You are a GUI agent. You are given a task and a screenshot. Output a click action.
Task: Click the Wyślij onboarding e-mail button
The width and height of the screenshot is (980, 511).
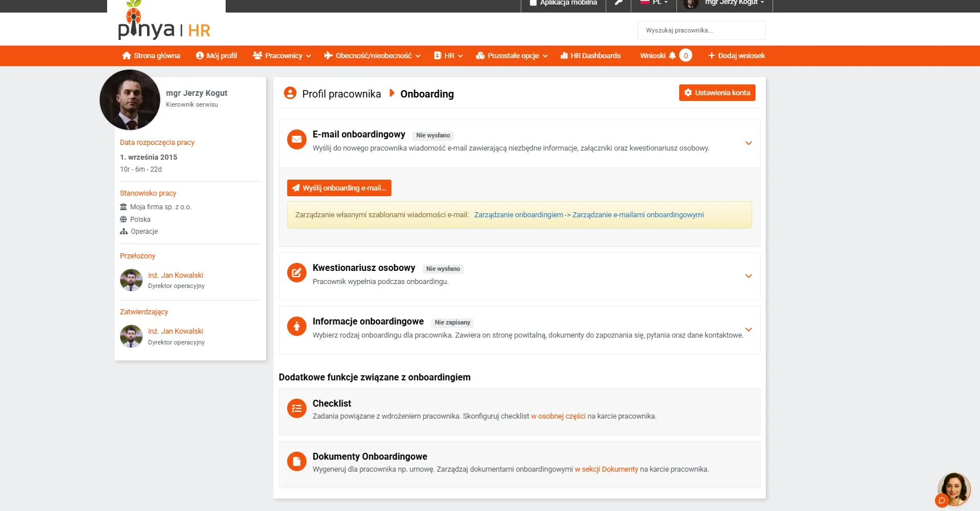[339, 188]
